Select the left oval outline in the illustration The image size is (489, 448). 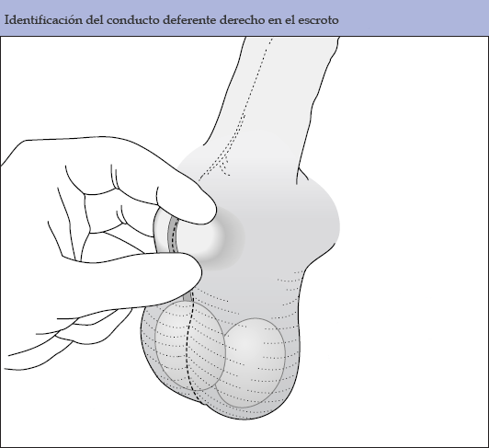190,345
